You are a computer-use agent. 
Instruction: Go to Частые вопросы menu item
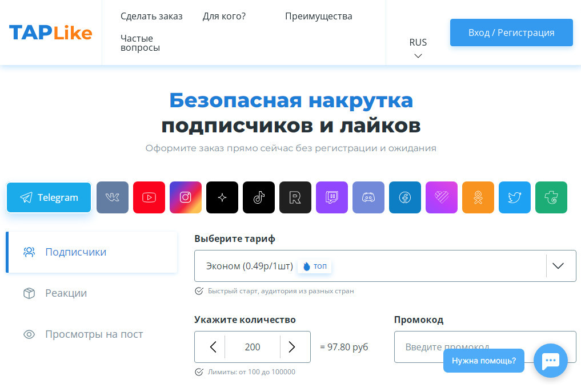click(141, 43)
